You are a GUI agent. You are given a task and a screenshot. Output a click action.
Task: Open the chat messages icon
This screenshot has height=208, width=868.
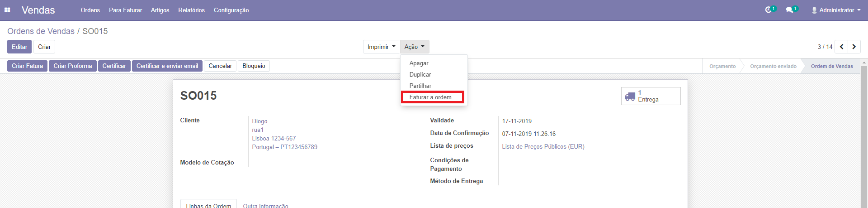tap(789, 10)
